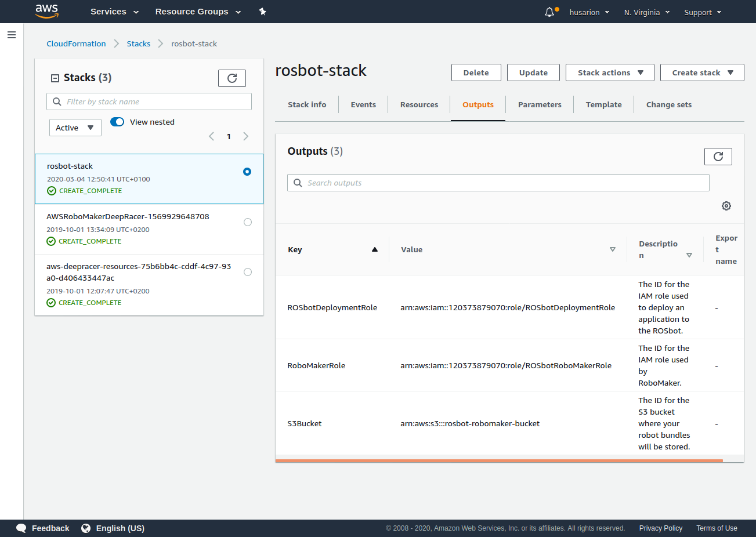Open Outputs table settings gear
Image resolution: width=756 pixels, height=537 pixels.
(x=726, y=206)
